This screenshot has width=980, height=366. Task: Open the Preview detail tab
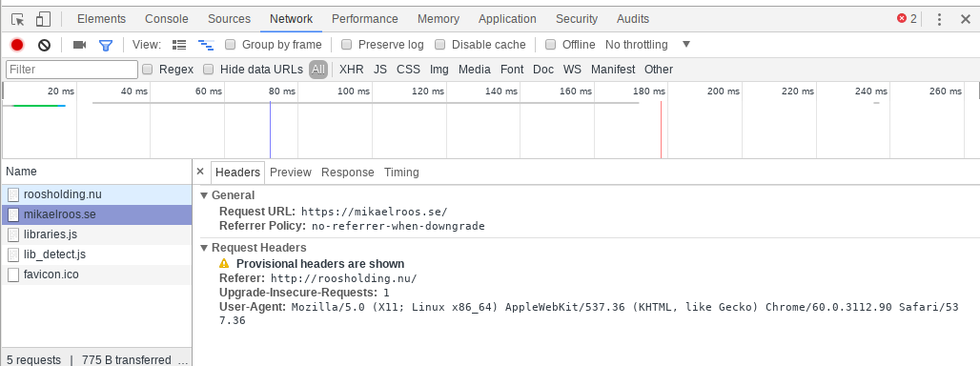(291, 173)
